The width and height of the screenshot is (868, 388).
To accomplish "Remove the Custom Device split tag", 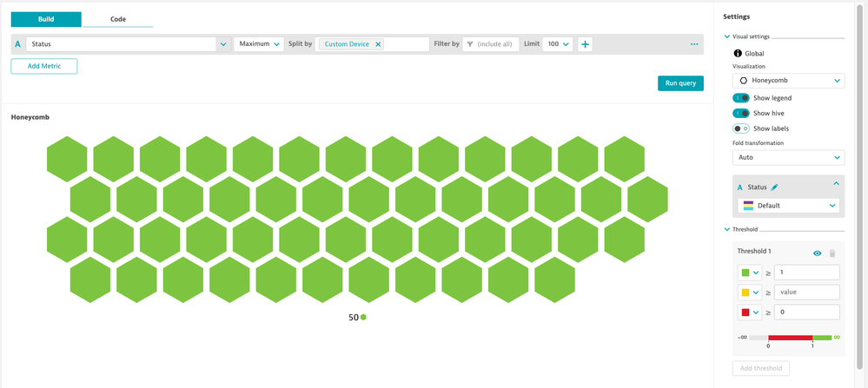I will pyautogui.click(x=378, y=44).
